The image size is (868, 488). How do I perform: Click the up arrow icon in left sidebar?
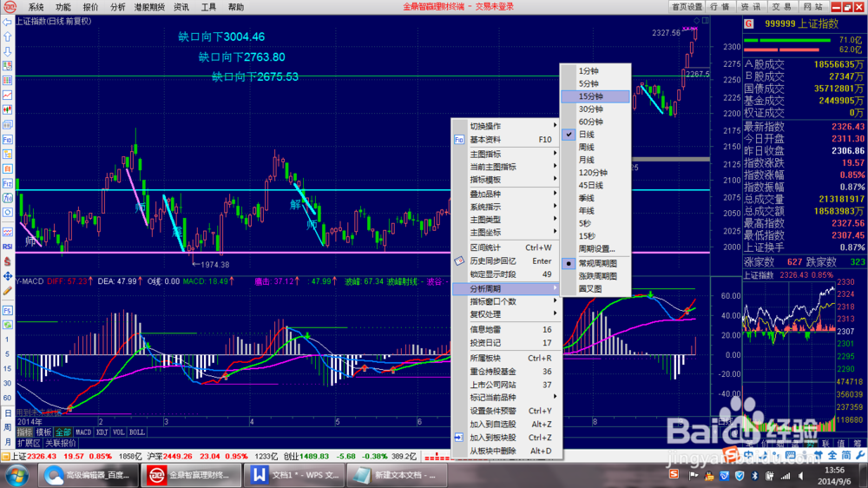pos(7,36)
